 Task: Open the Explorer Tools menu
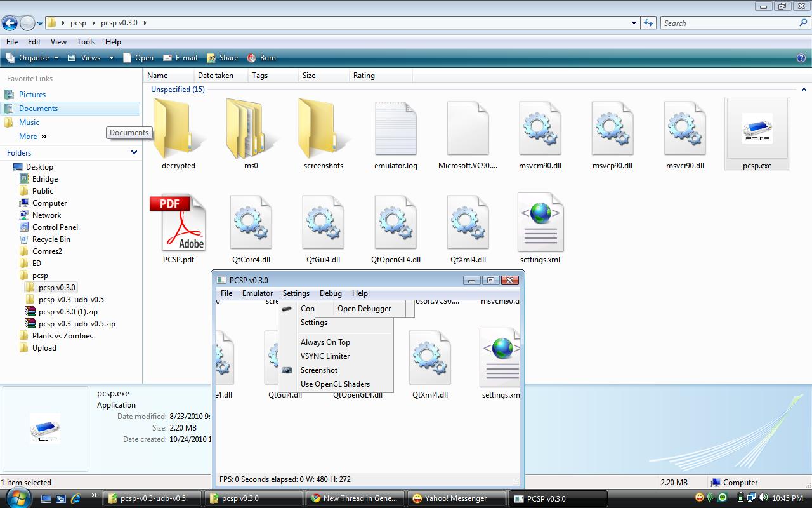coord(86,42)
